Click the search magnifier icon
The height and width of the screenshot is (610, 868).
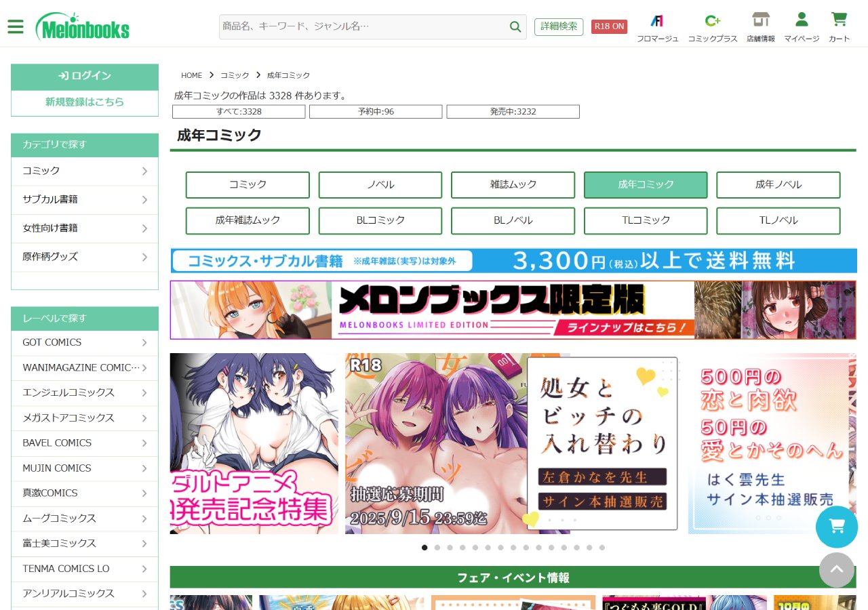tap(515, 27)
